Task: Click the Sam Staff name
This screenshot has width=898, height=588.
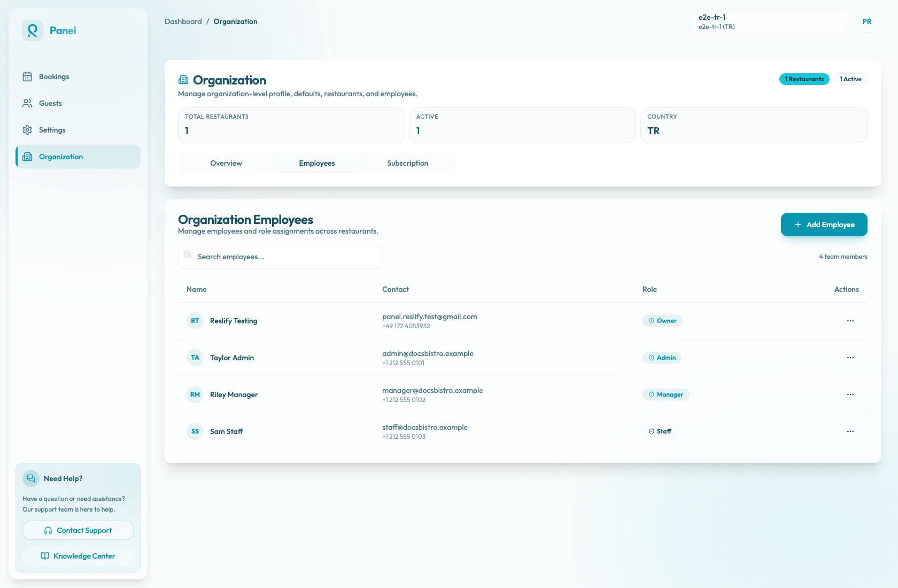Action: [x=227, y=431]
